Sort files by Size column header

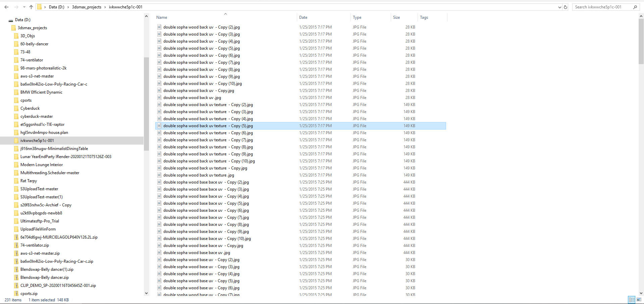point(396,17)
